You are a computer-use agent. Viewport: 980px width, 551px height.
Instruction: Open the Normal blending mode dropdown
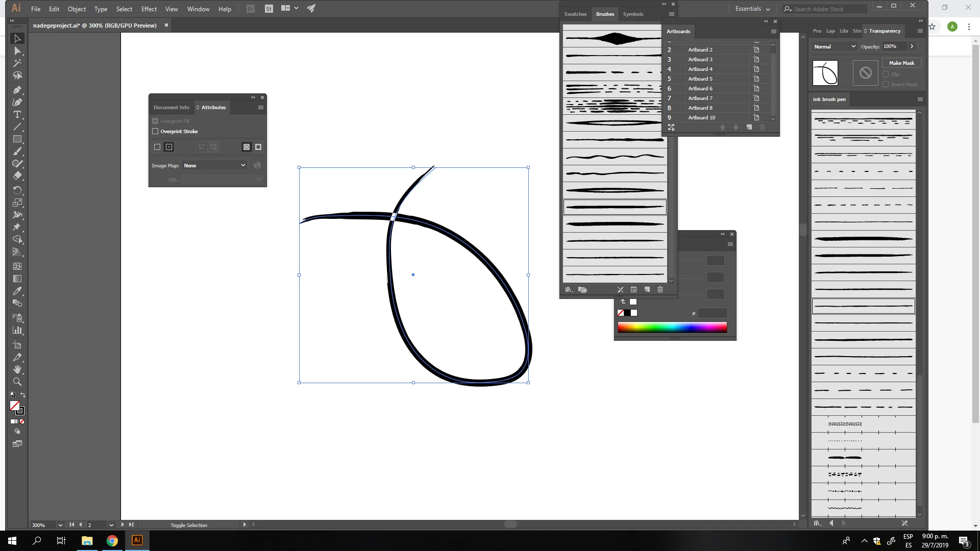[834, 46]
